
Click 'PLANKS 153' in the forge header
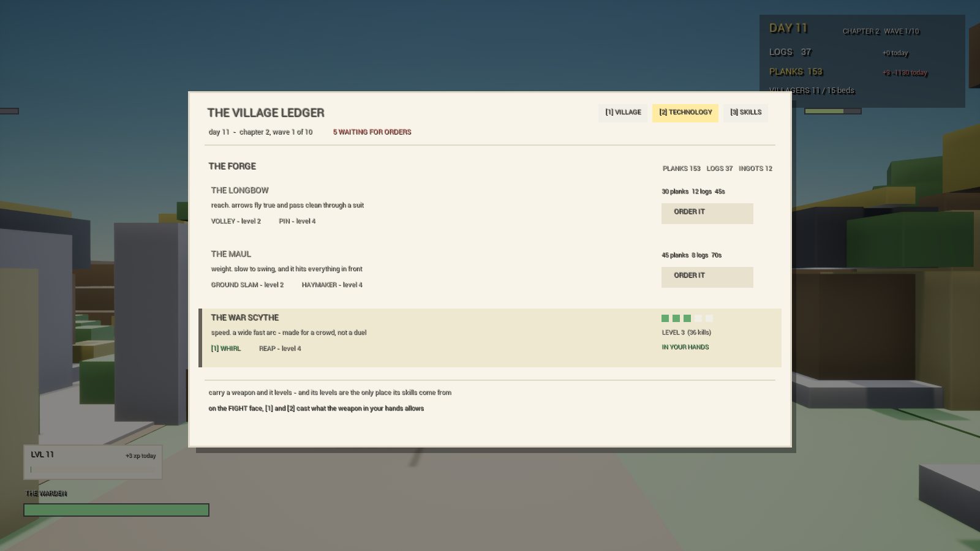coord(681,168)
